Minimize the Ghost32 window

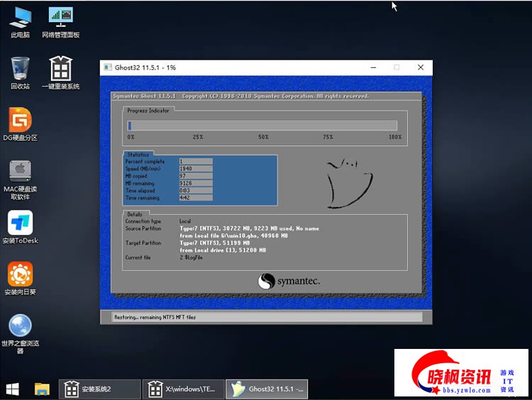coord(372,67)
